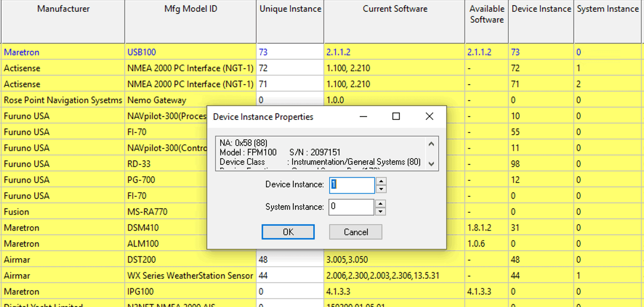Click the MS-RA770 model cell

(166, 212)
